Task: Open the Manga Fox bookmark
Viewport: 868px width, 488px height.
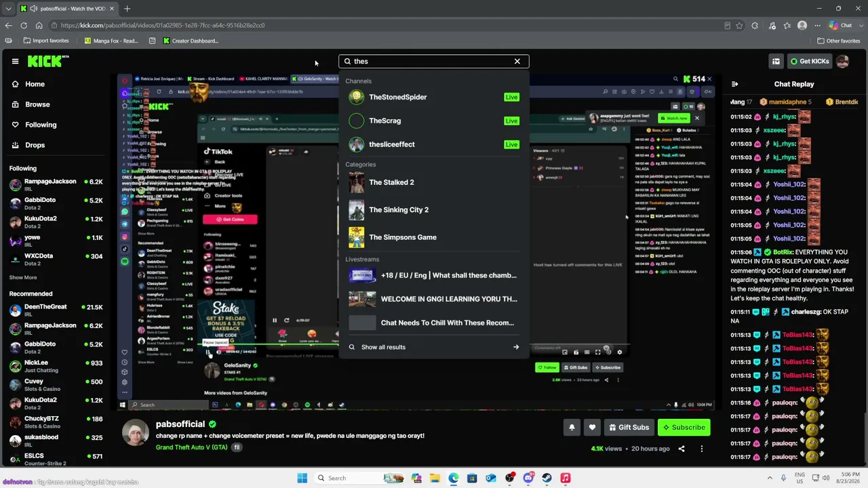Action: pos(111,41)
